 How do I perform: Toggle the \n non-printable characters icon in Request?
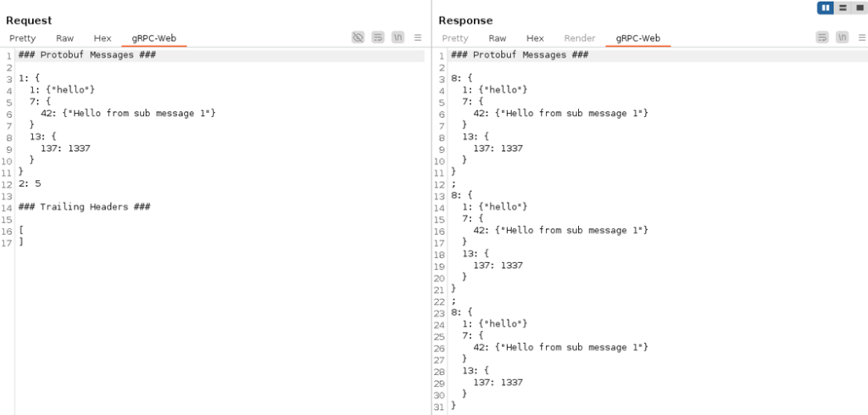click(397, 37)
